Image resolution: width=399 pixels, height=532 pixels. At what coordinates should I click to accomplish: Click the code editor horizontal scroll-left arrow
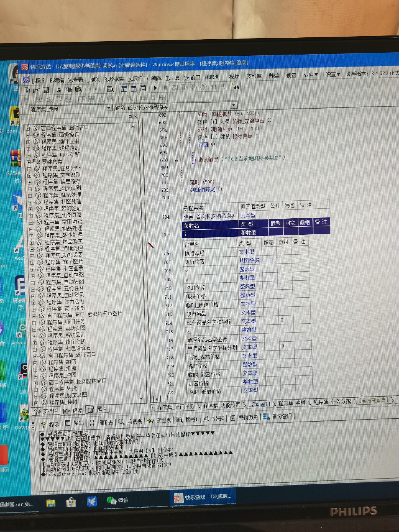[x=157, y=399]
